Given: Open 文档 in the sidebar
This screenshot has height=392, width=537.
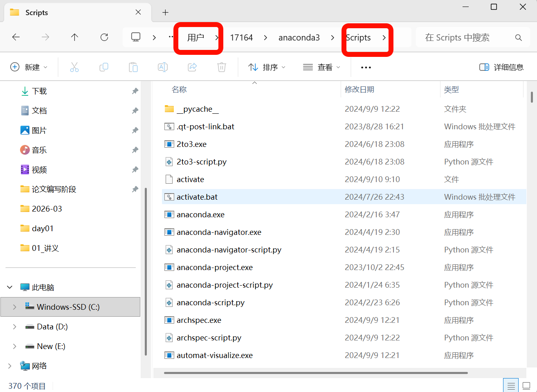Looking at the screenshot, I should pyautogui.click(x=39, y=111).
